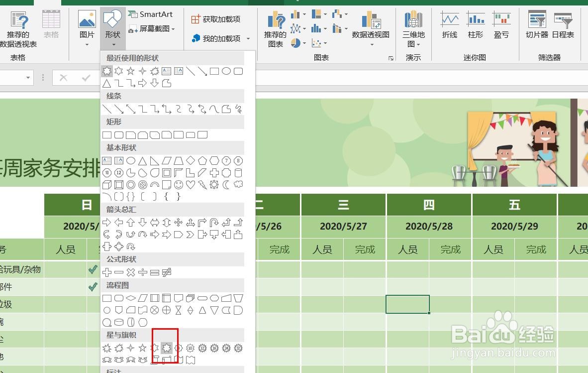This screenshot has width=588, height=373.
Task: Pick the cube basic shape
Action: [107, 185]
